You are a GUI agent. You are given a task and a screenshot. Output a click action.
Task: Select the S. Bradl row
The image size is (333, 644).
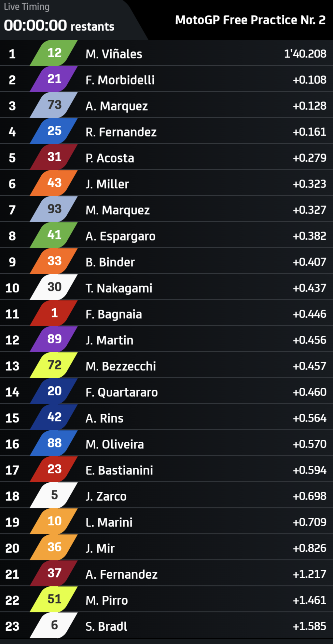[x=166, y=625]
